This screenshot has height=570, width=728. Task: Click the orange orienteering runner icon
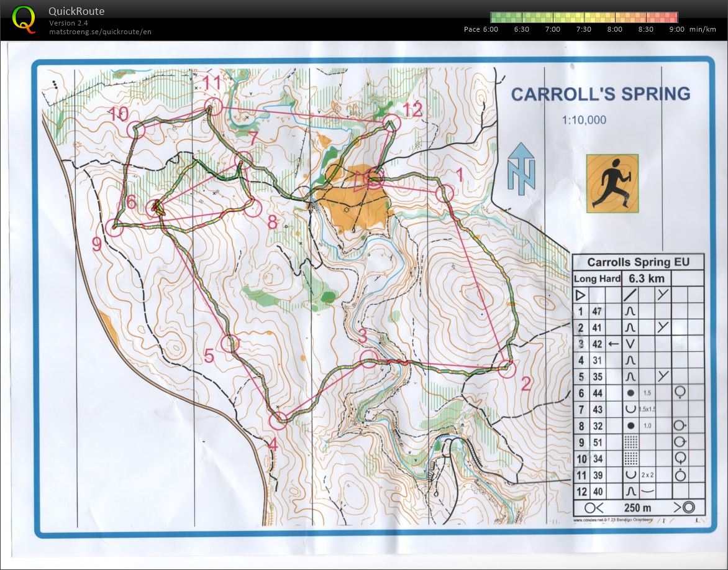612,183
